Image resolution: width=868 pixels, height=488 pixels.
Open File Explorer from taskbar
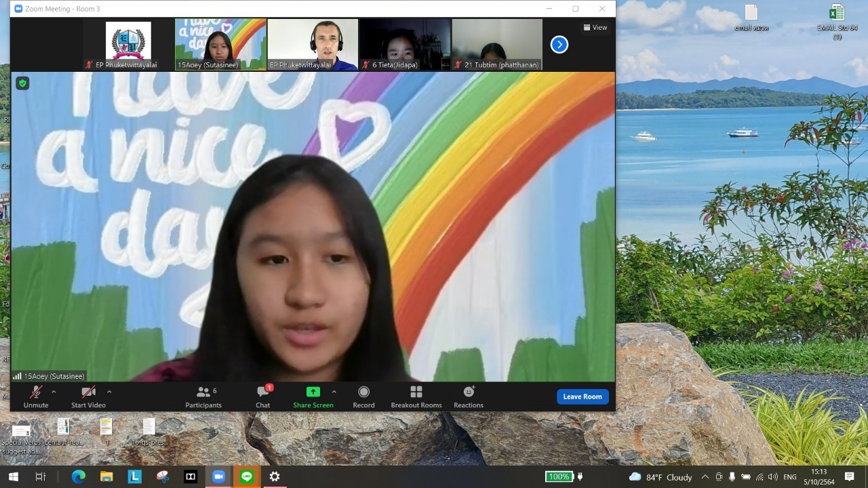[x=106, y=476]
